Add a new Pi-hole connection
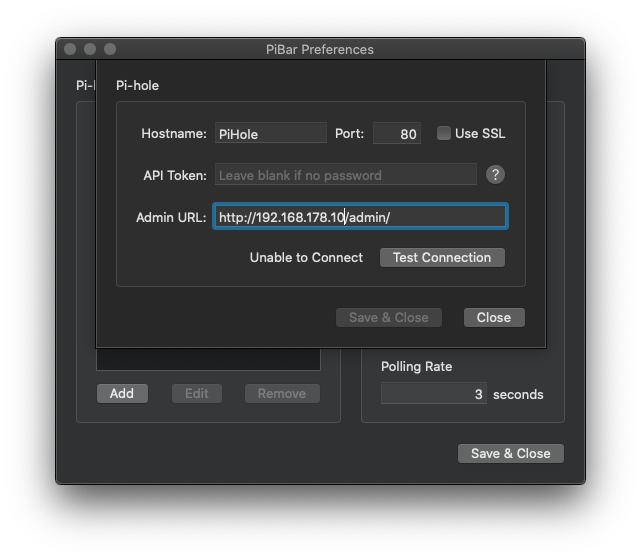The image size is (641, 558). (x=122, y=393)
